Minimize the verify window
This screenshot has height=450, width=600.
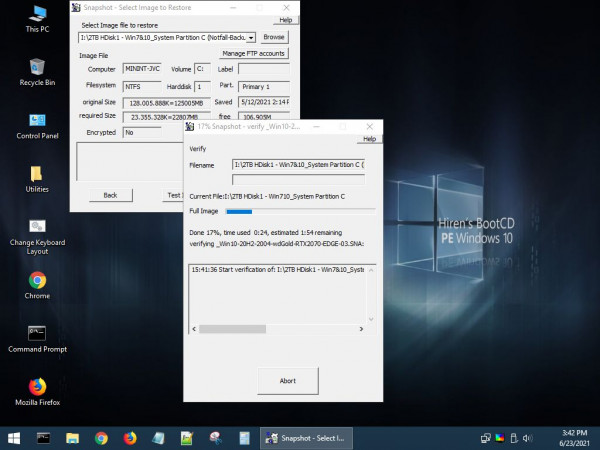pos(316,126)
